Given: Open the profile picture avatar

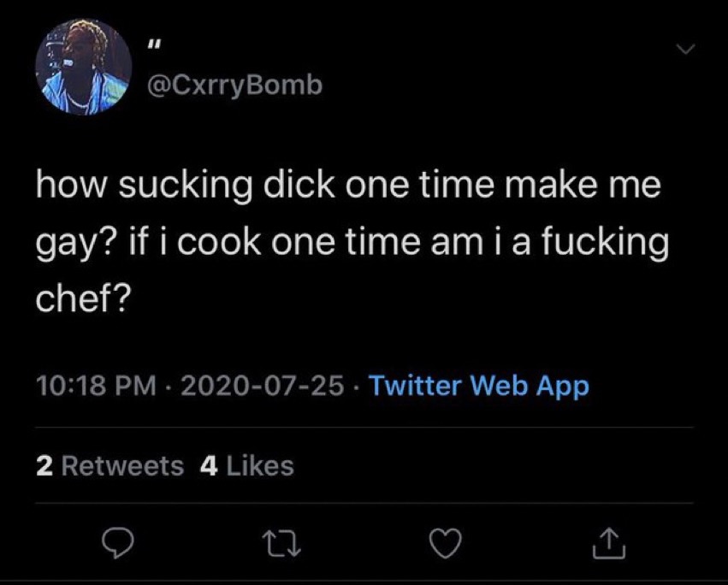Looking at the screenshot, I should click(85, 68).
